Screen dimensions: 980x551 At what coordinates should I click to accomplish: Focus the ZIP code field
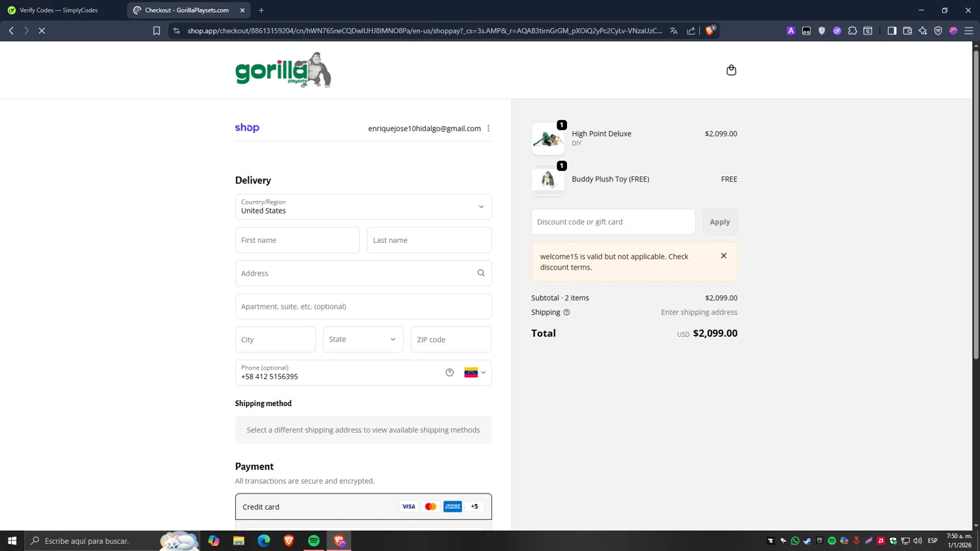pyautogui.click(x=451, y=339)
